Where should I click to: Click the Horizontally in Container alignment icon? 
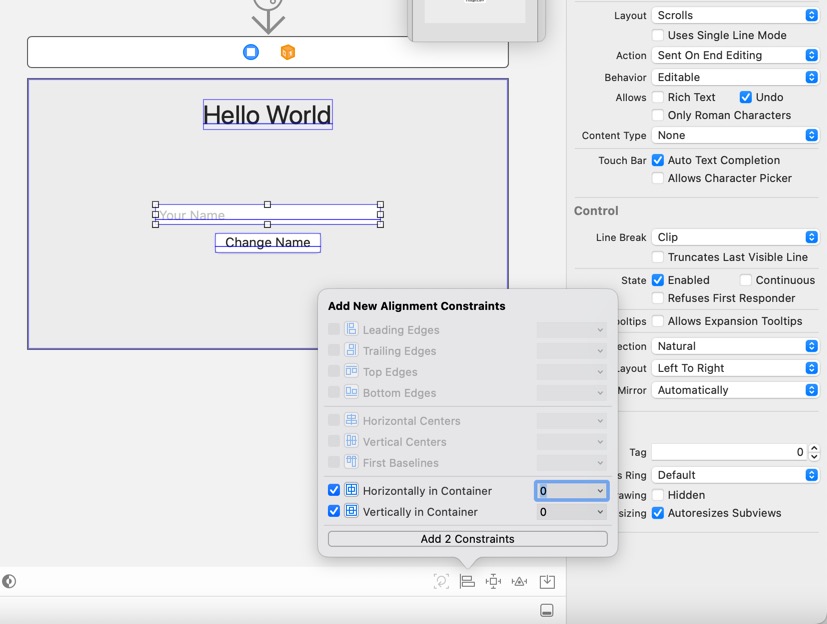351,490
